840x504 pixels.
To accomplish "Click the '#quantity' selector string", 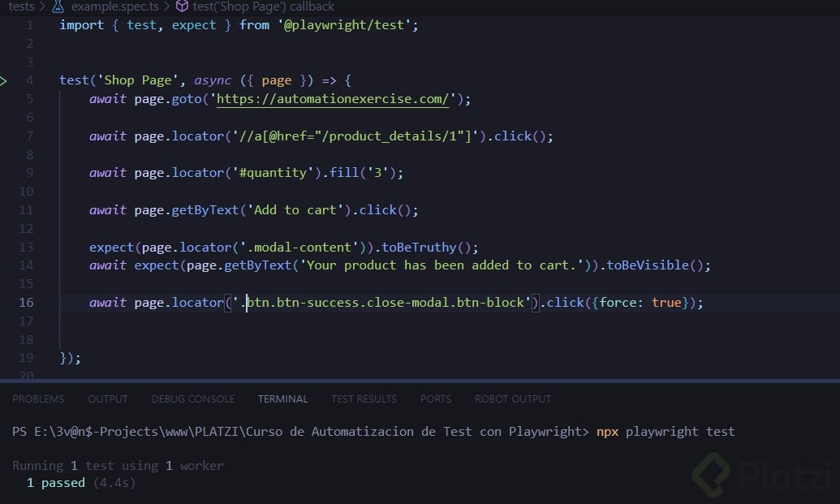I will 273,173.
